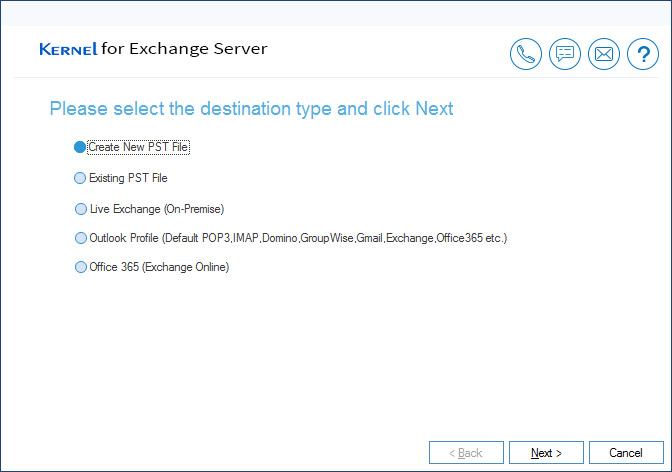672x472 pixels.
Task: Click the phone call support icon
Action: 525,54
